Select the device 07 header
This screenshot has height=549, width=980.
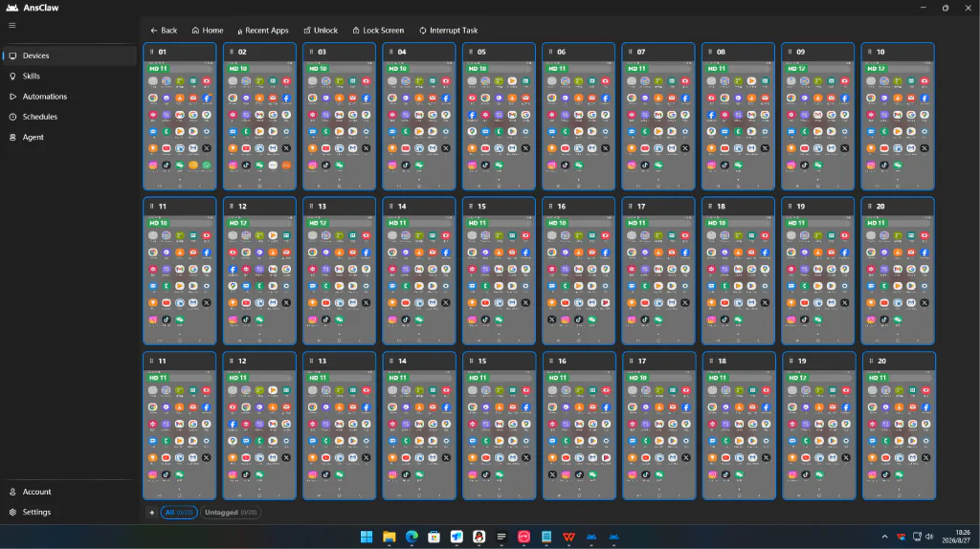[x=658, y=52]
